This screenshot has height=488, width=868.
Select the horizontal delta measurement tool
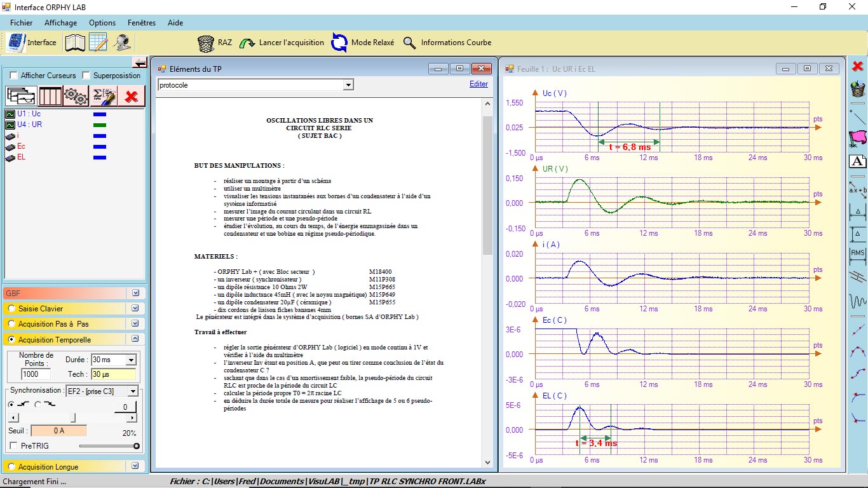pyautogui.click(x=858, y=212)
